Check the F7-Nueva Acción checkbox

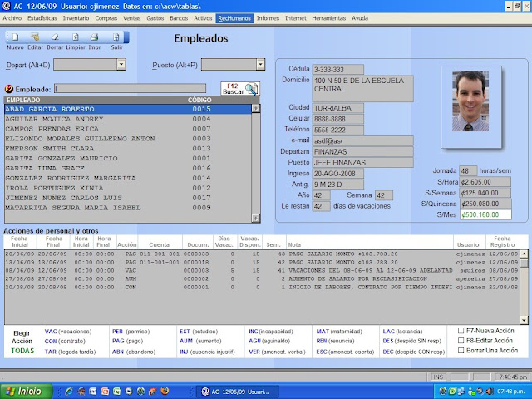pyautogui.click(x=461, y=331)
